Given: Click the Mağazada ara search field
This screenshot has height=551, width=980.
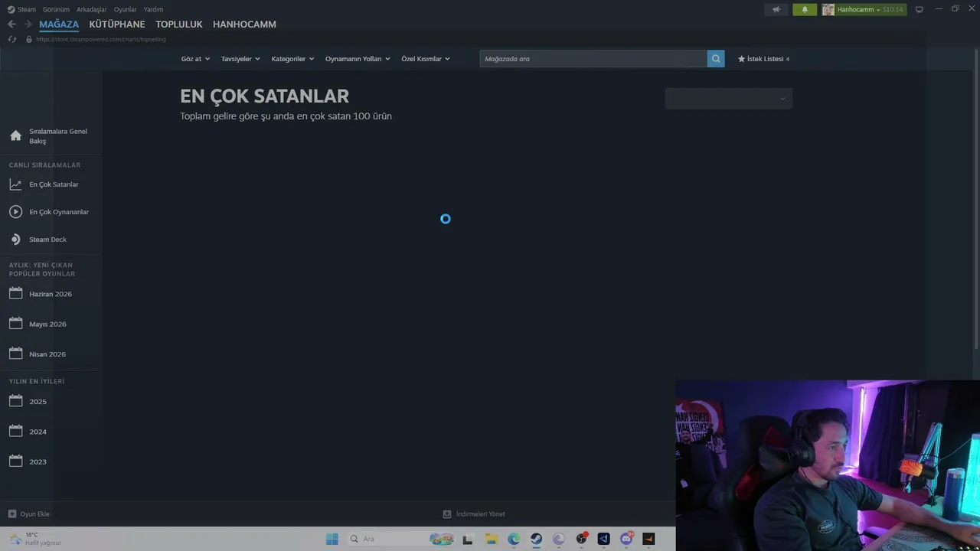Looking at the screenshot, I should pyautogui.click(x=593, y=59).
